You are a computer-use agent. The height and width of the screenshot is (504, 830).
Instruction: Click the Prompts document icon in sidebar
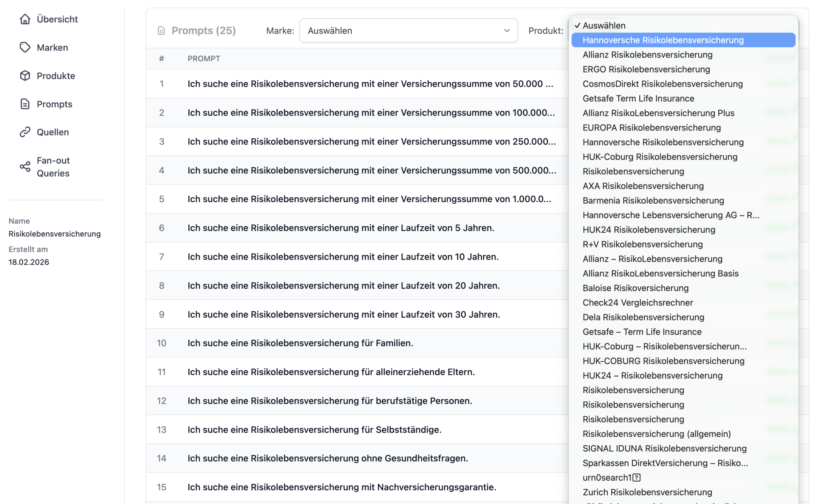click(25, 104)
